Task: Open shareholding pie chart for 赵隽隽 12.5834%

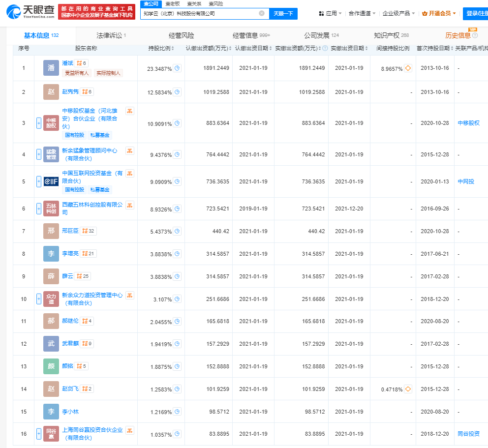Action: click(177, 92)
